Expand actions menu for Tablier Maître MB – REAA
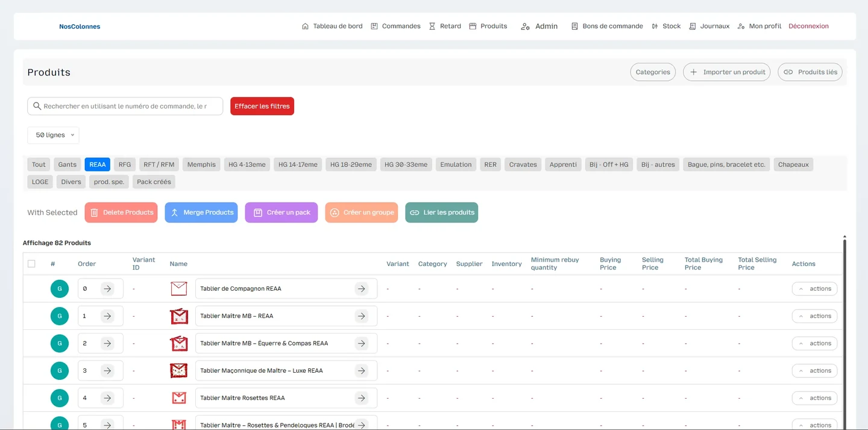This screenshot has width=868, height=430. [x=814, y=316]
